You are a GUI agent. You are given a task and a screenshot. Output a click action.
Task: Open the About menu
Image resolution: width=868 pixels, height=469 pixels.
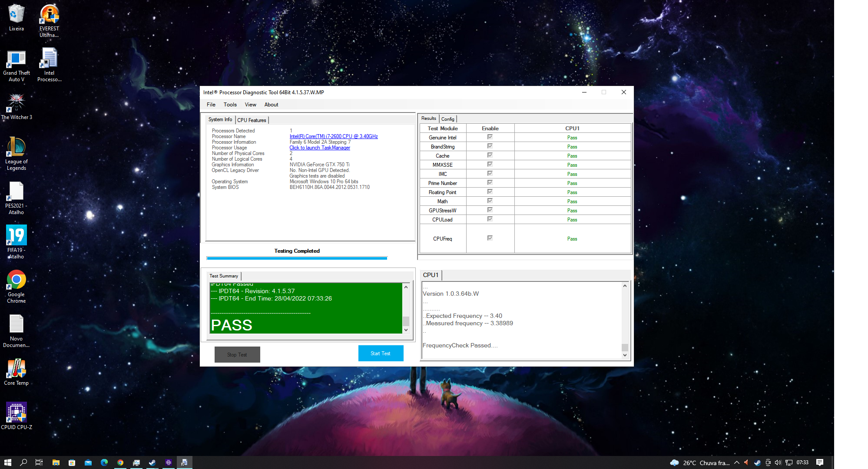click(x=272, y=105)
